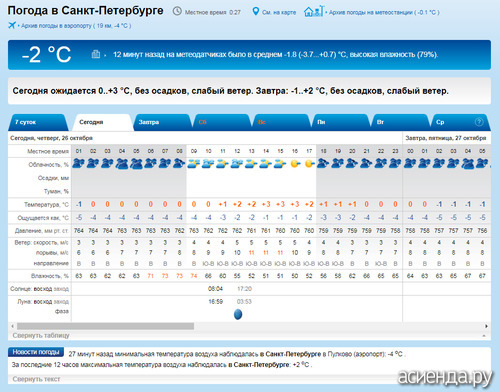The image size is (500, 392).
Task: Open weather archive at the meteostation link
Action: (x=384, y=12)
